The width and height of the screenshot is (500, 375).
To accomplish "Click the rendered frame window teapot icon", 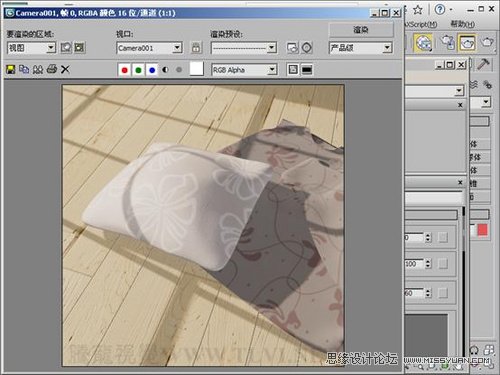I will (467, 42).
